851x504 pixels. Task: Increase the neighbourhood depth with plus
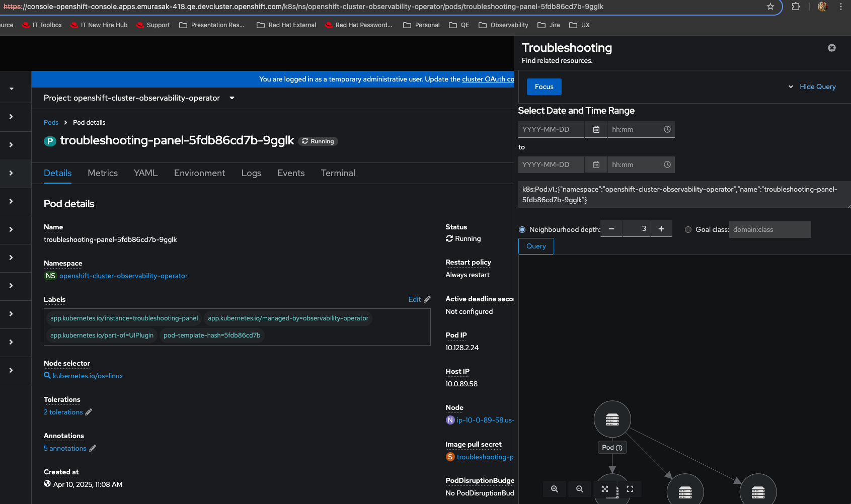click(x=661, y=229)
